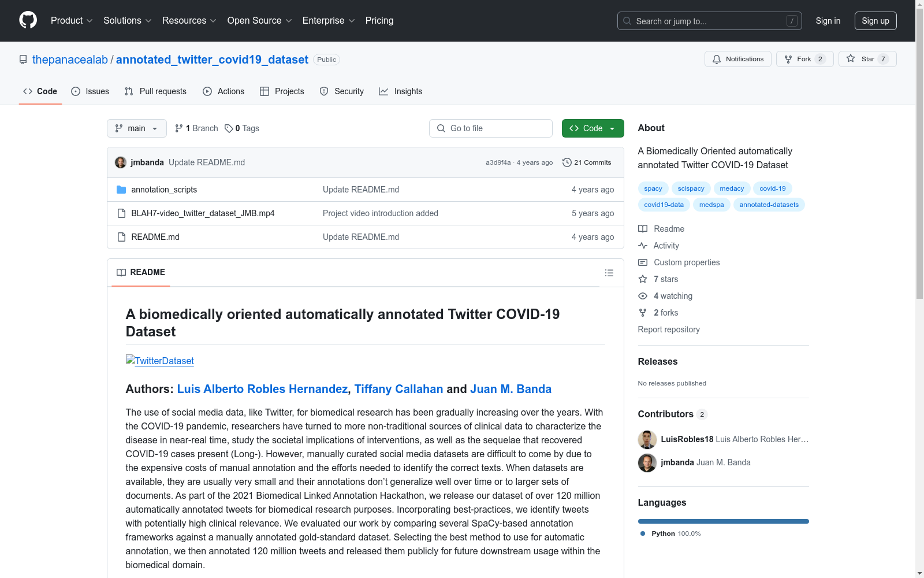View the 7 stars list
Image resolution: width=924 pixels, height=578 pixels.
pos(659,279)
